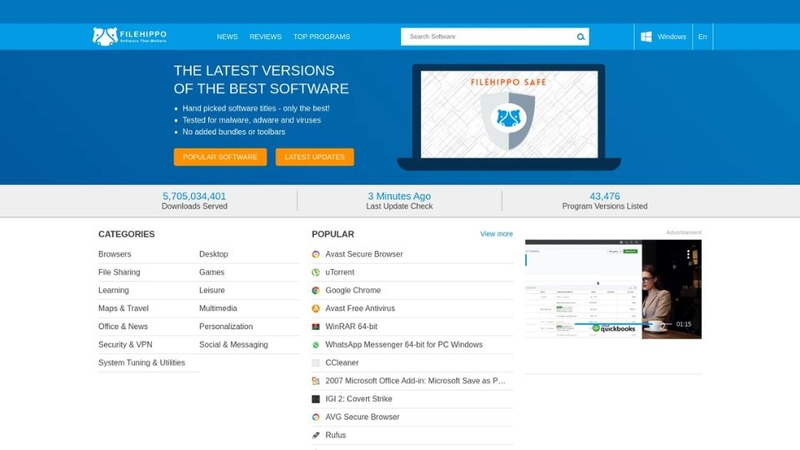Click the search magnifier icon
This screenshot has width=800, height=450.
[x=581, y=37]
